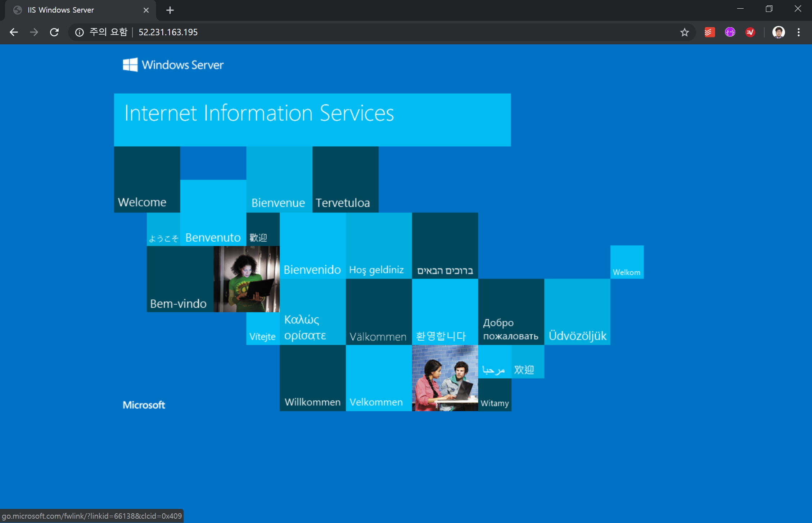
Task: Open the red Todoist extension icon
Action: (x=709, y=32)
